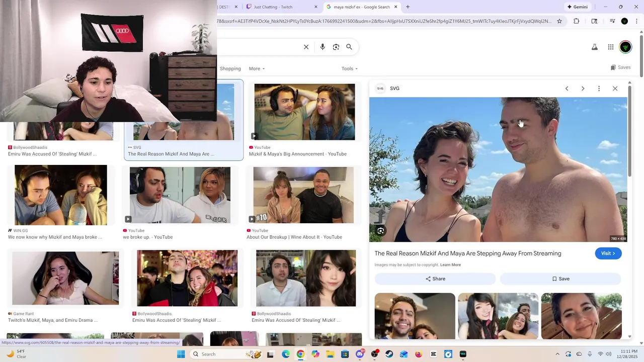Expand the Tools dropdown
644x362 pixels.
tap(350, 68)
